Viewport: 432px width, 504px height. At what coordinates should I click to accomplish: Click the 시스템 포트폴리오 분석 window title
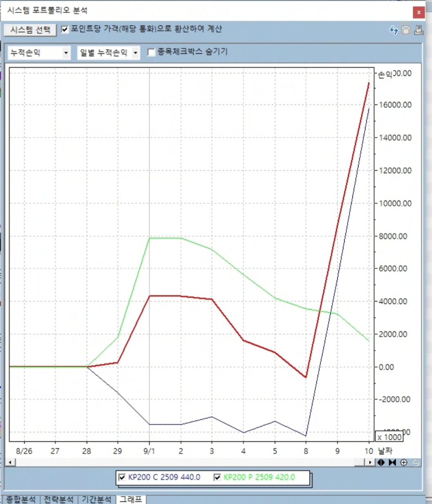47,10
